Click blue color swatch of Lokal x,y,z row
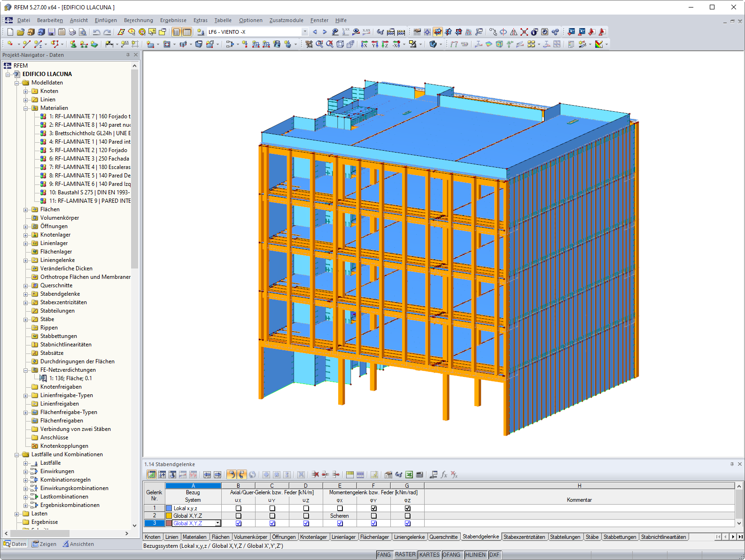Image resolution: width=745 pixels, height=560 pixels. tap(169, 508)
